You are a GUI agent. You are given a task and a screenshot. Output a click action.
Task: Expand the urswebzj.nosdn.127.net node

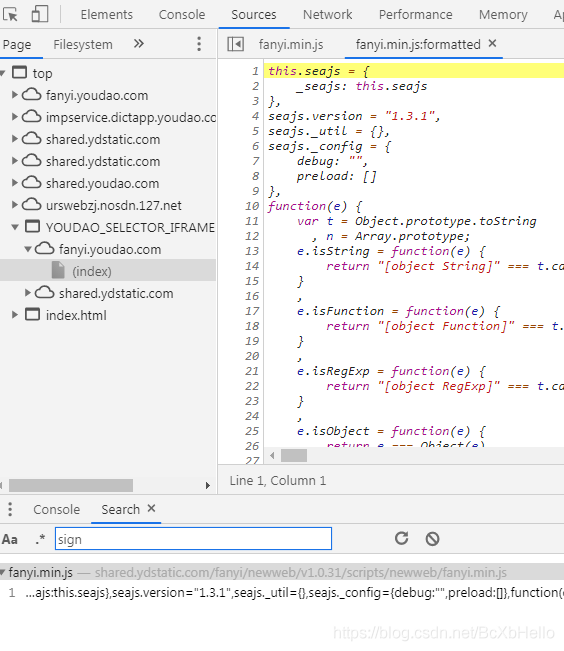15,205
